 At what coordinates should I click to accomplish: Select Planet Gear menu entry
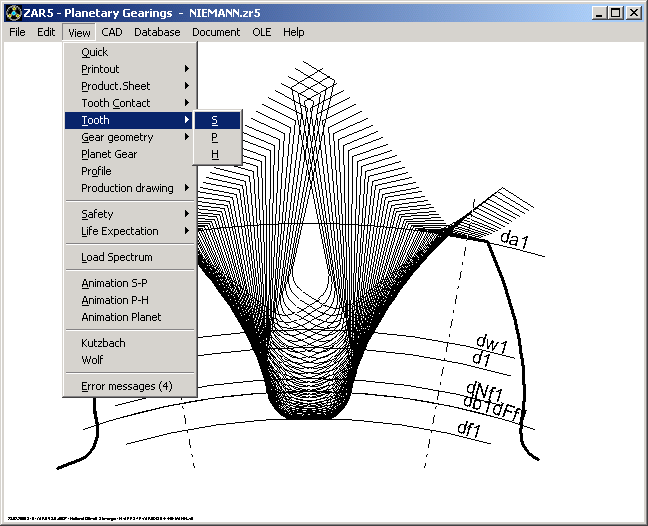[109, 154]
